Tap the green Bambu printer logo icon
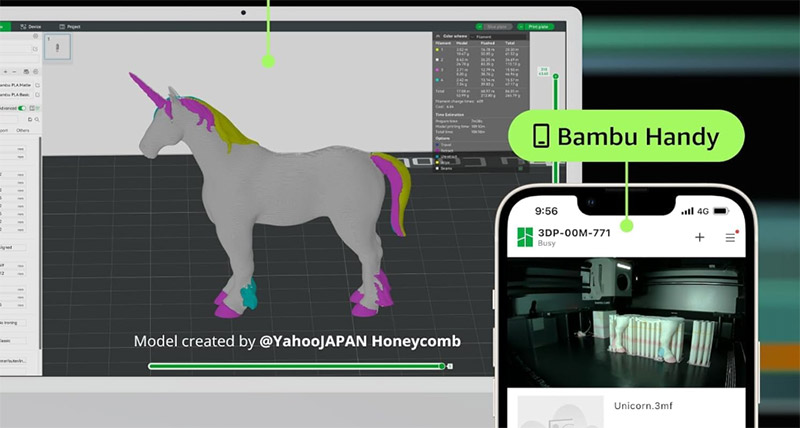This screenshot has width=800, height=428. click(x=526, y=237)
